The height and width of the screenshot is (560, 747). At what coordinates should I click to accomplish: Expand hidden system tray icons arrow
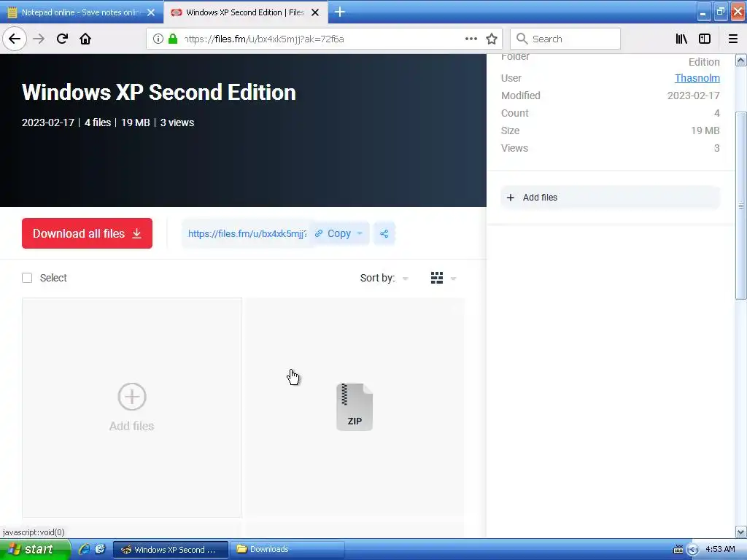pos(693,550)
